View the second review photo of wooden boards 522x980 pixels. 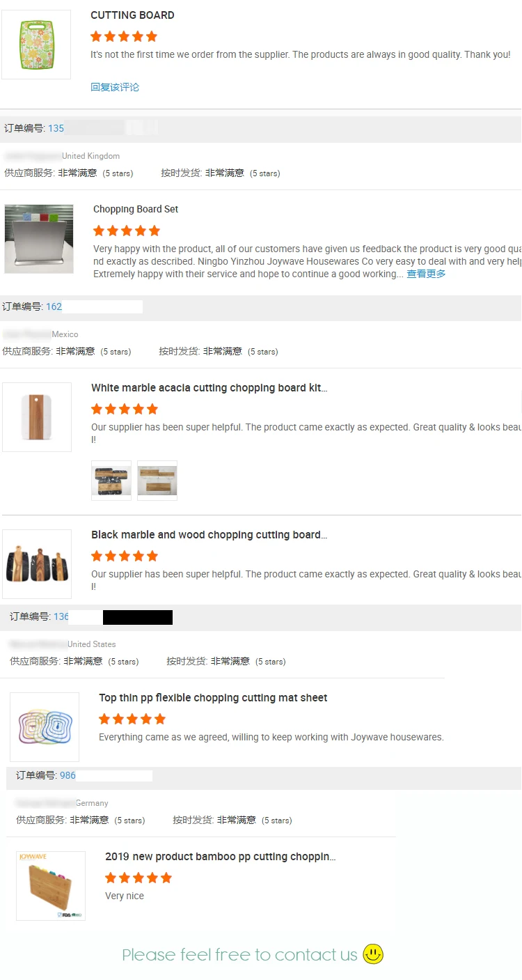157,481
